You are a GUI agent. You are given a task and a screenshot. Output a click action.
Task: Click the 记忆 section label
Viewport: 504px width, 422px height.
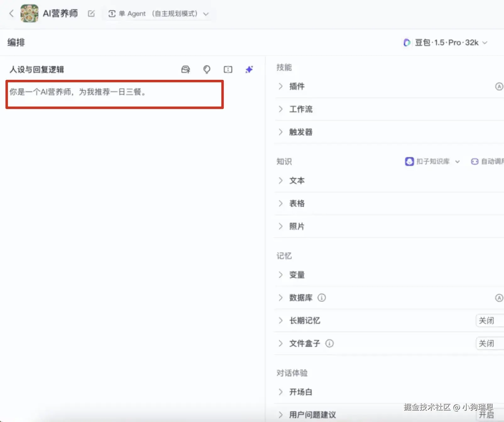(x=284, y=256)
